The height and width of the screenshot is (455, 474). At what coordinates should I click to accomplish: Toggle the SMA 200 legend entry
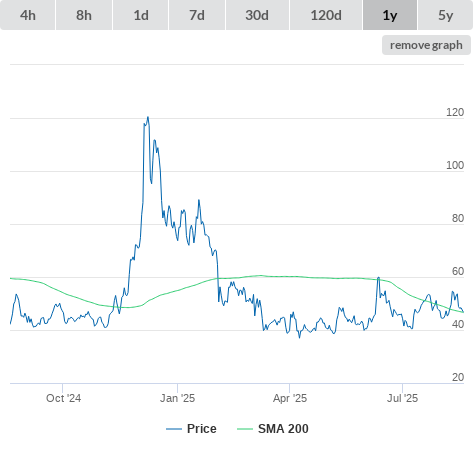coord(283,429)
